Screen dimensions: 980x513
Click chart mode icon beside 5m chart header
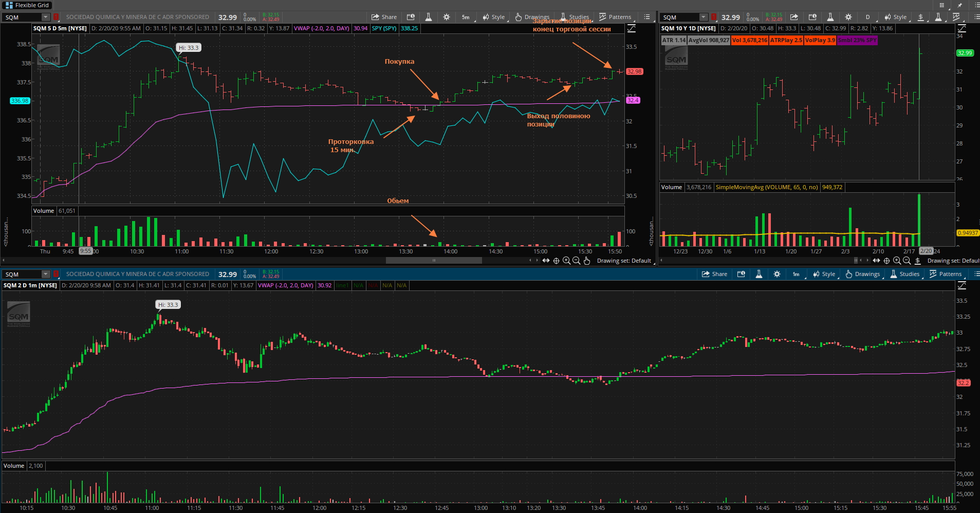click(632, 28)
